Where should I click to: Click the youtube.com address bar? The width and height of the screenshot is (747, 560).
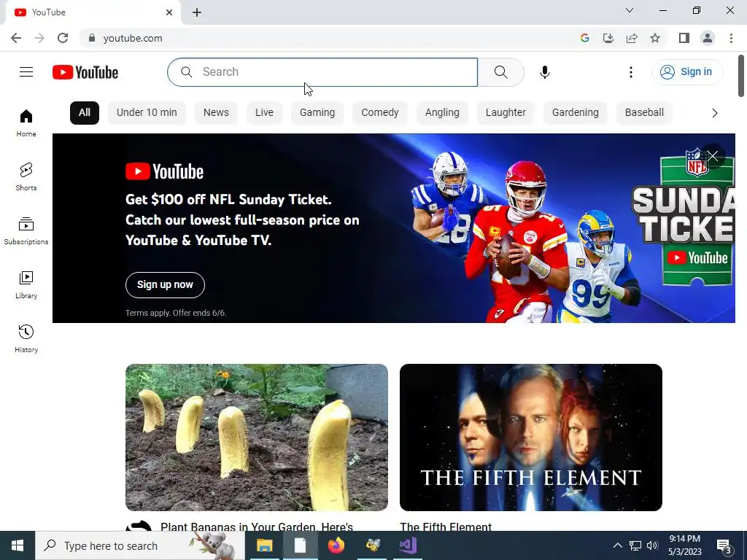coord(329,38)
